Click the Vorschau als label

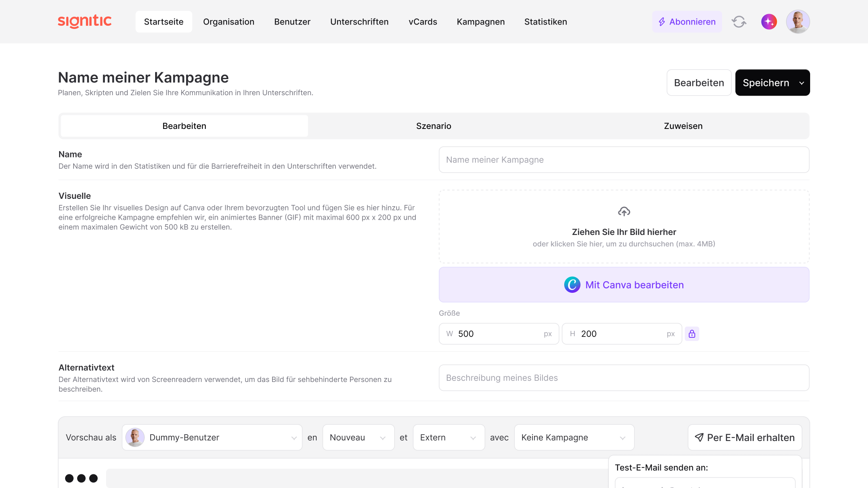91,437
